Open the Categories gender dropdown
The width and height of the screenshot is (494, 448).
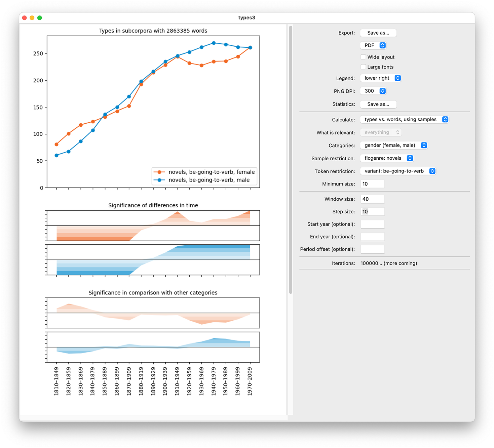(x=394, y=145)
